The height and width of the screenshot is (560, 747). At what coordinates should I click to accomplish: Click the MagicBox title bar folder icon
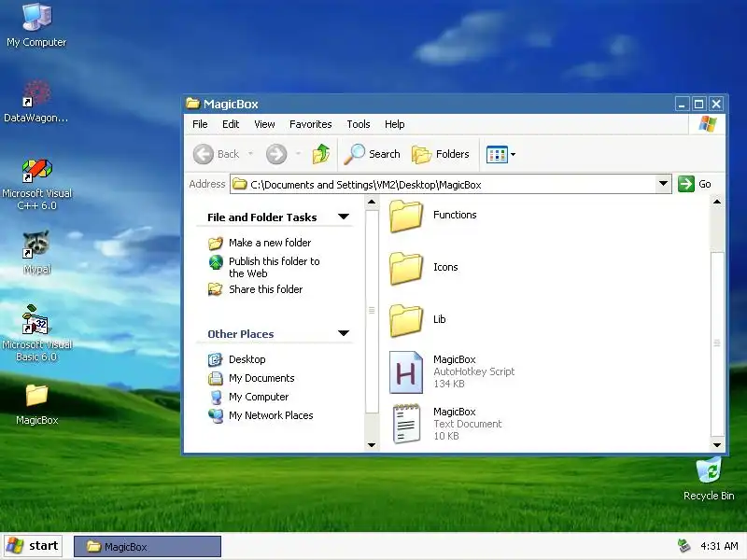(192, 104)
